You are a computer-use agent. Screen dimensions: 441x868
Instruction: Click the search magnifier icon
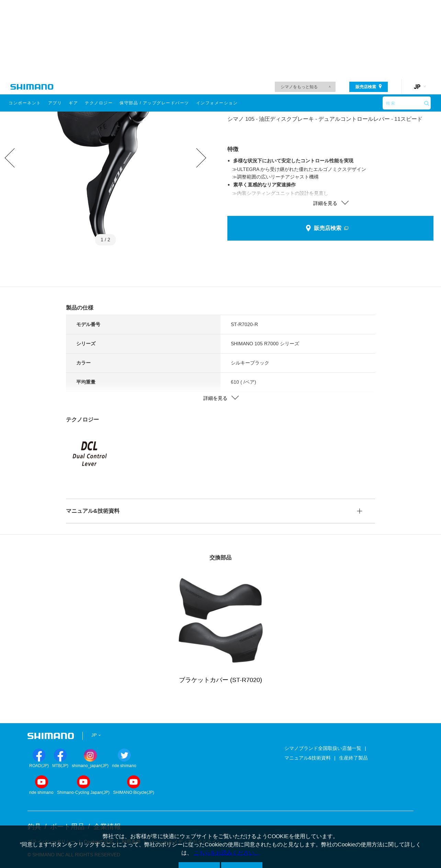[x=426, y=103]
